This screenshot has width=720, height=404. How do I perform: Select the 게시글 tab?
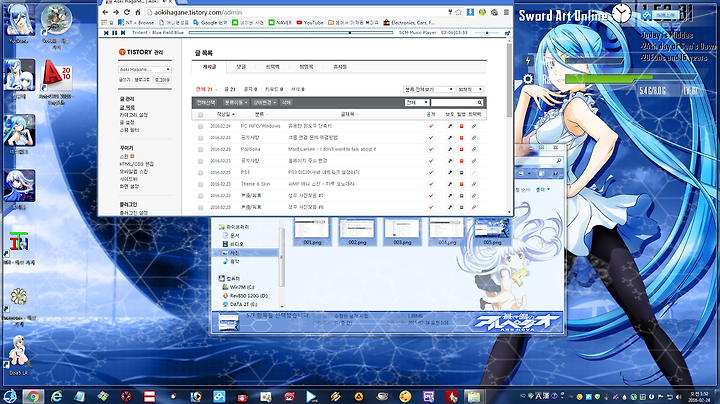pos(209,67)
